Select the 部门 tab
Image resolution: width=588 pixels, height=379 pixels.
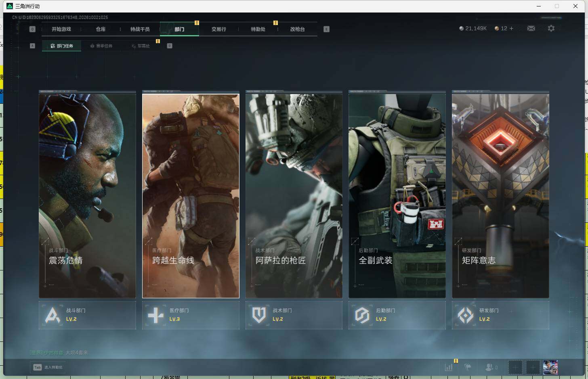pos(179,29)
